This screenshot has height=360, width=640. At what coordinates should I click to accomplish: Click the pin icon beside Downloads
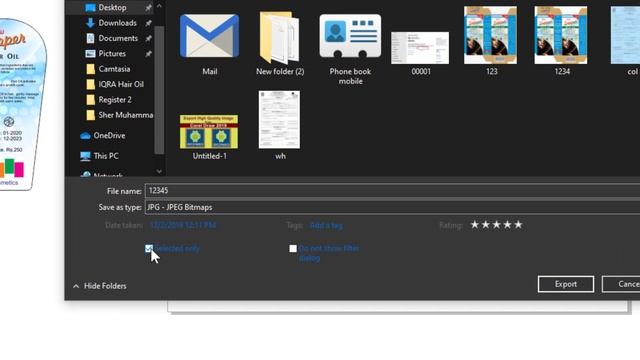[149, 23]
